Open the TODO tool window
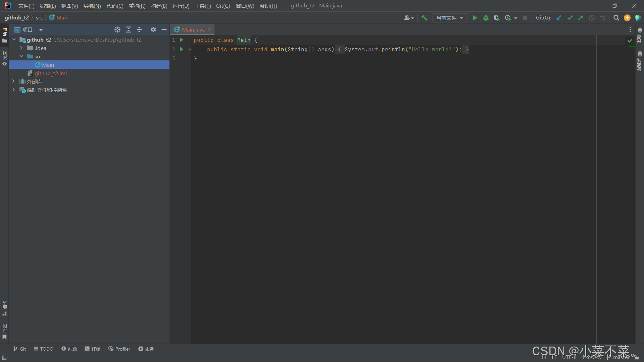 44,349
